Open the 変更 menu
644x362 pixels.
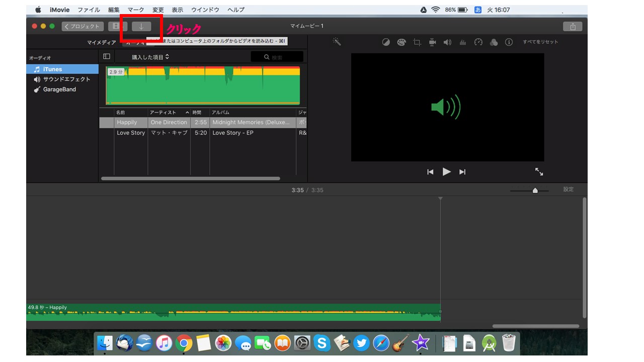pyautogui.click(x=158, y=10)
